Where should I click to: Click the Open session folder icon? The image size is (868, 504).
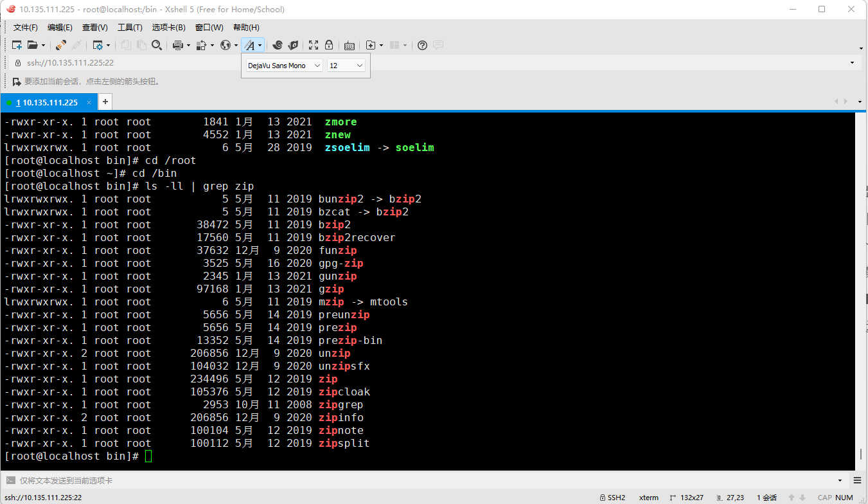click(33, 45)
